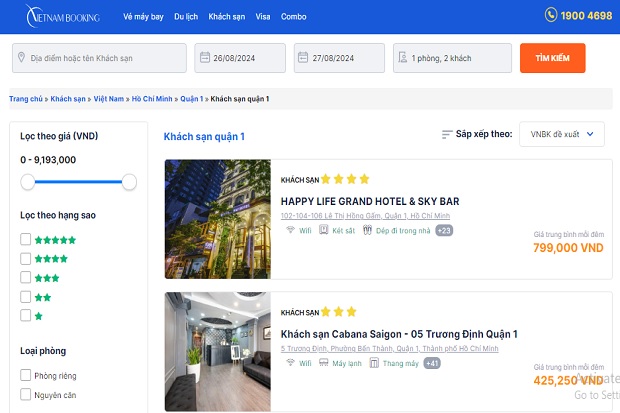Click the blue price range slider track
The image size is (620, 413).
pyautogui.click(x=78, y=182)
